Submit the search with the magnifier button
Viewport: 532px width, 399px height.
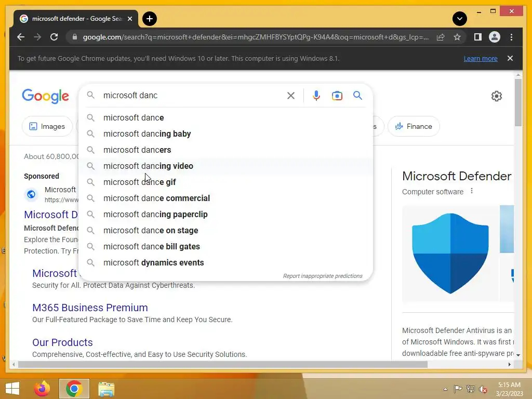tap(357, 96)
